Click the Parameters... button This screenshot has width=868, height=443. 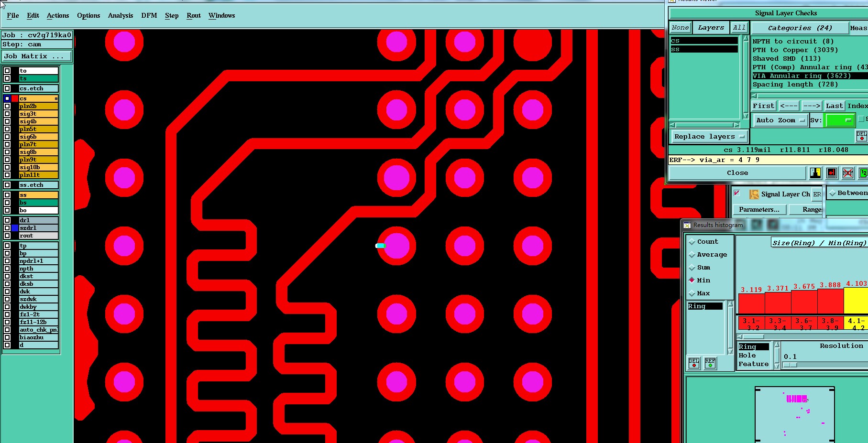pyautogui.click(x=759, y=209)
